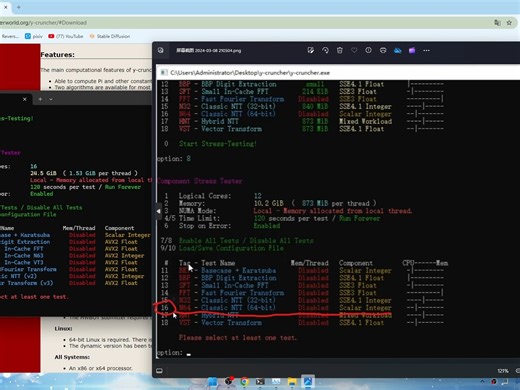Open the Stable Diffusion bookmark
The image size is (520, 390).
pyautogui.click(x=110, y=36)
